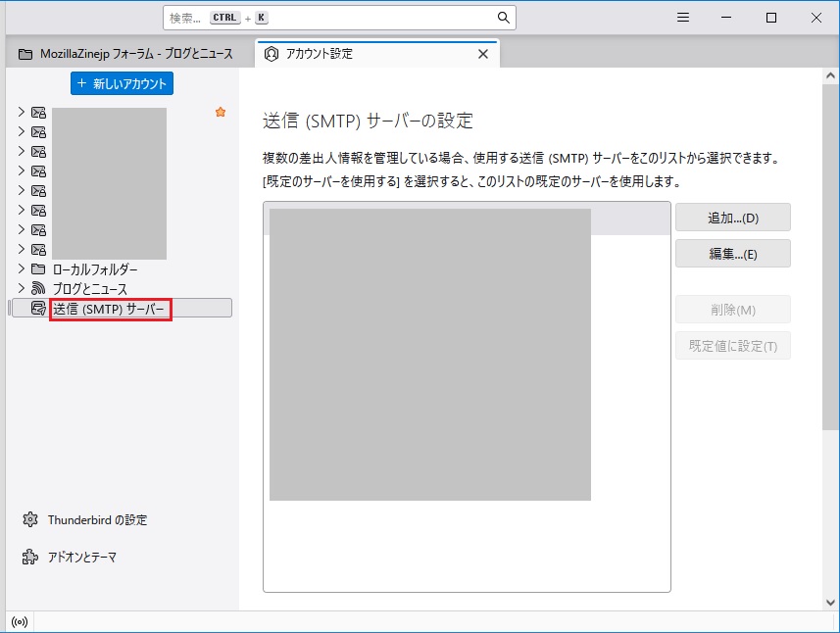Click the Blogs and News feed icon
Viewport: 840px width, 633px height.
click(38, 289)
